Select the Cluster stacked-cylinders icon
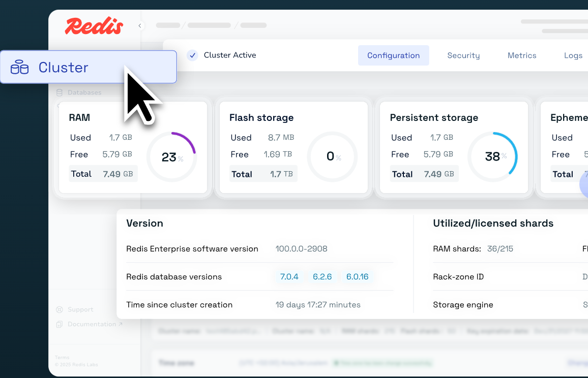Viewport: 588px width, 378px height. (19, 67)
